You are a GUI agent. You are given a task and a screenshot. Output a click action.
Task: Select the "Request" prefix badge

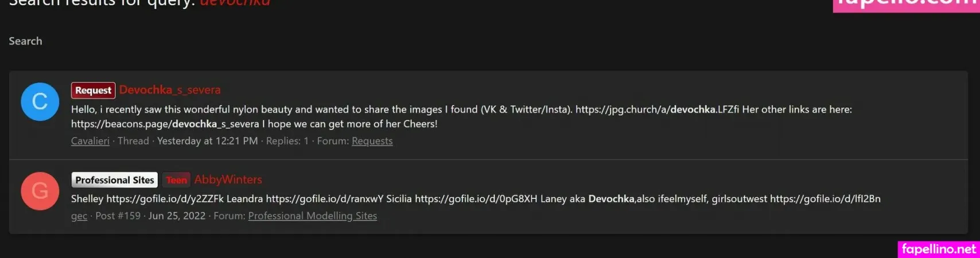(93, 91)
